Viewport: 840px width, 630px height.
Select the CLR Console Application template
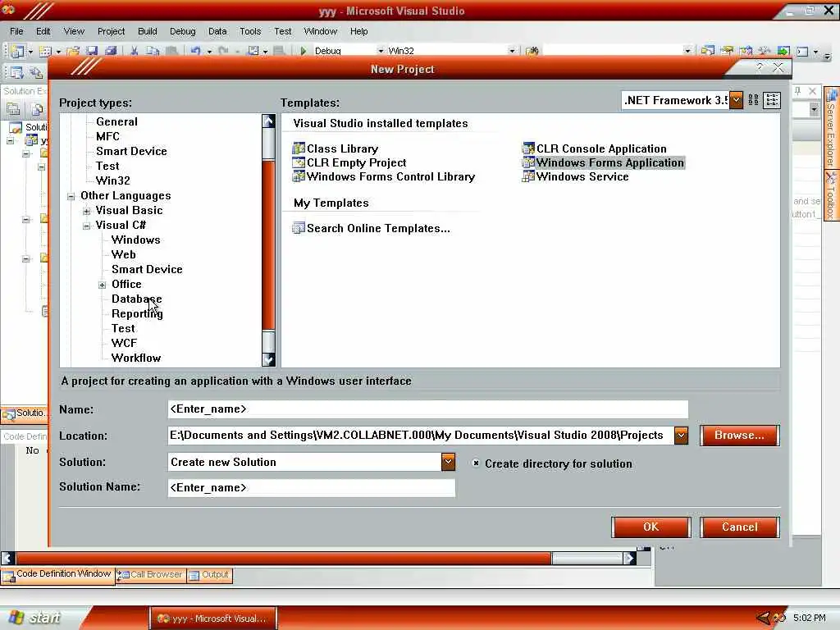coord(595,148)
